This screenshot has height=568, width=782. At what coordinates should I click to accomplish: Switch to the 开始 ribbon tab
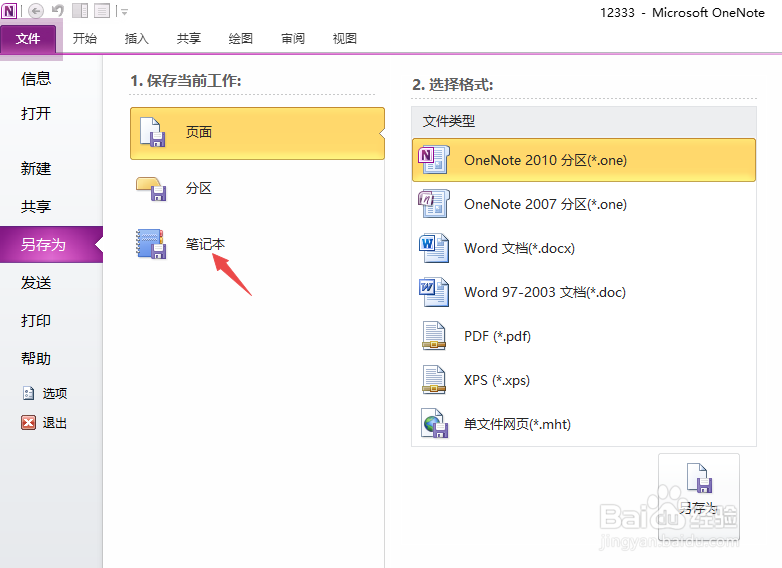(85, 38)
